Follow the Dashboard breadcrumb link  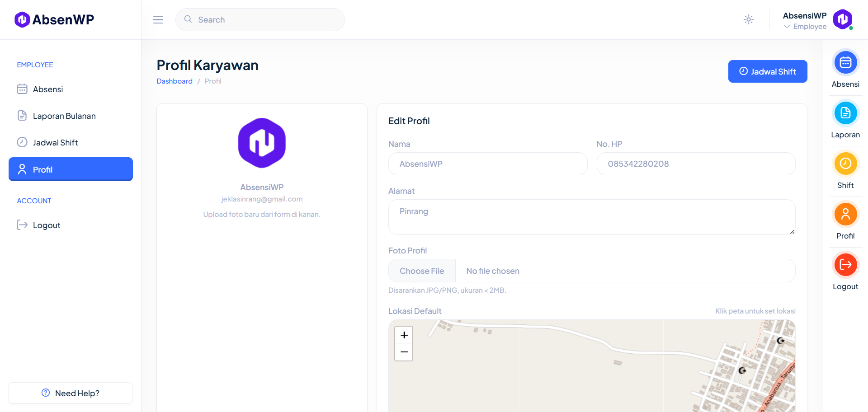point(175,81)
